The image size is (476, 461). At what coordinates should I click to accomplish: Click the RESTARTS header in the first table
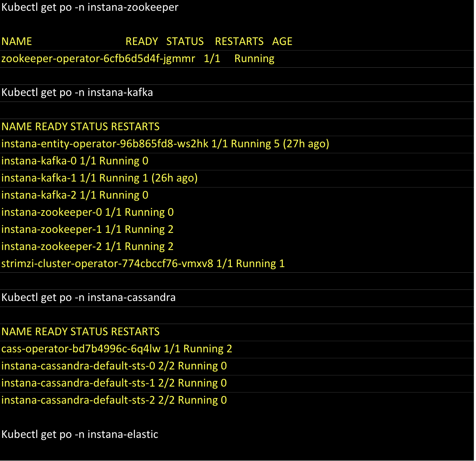pyautogui.click(x=239, y=41)
